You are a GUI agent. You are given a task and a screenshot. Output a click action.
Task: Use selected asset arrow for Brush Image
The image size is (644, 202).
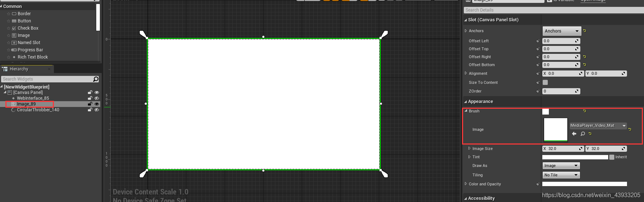pyautogui.click(x=574, y=134)
